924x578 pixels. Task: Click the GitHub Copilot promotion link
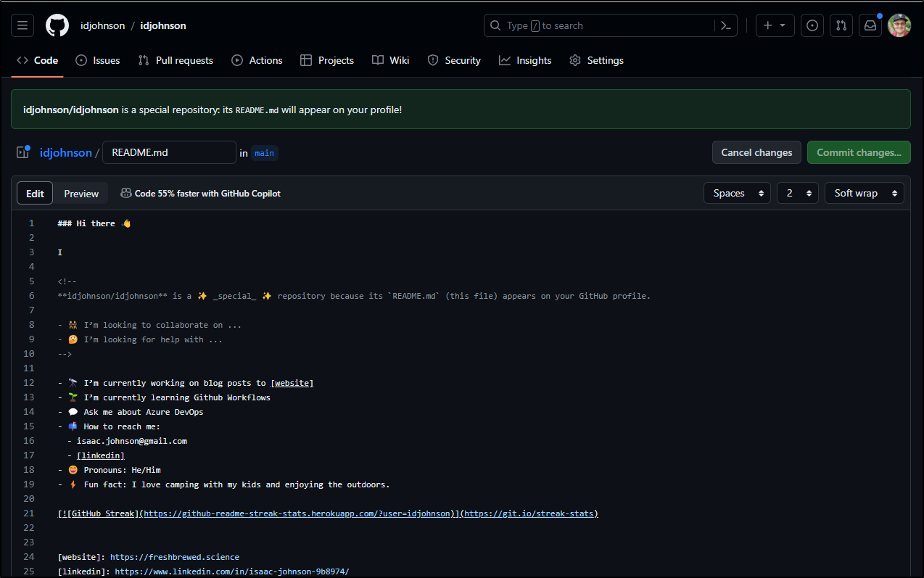200,194
